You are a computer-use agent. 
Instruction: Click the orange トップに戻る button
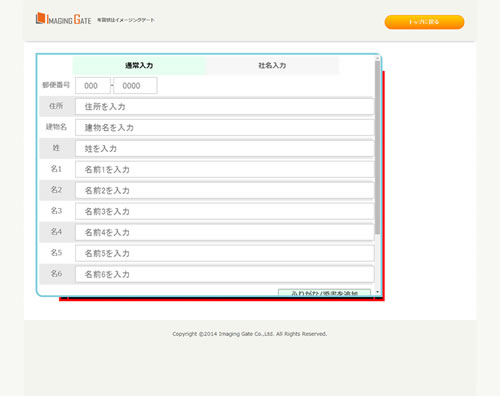click(424, 22)
